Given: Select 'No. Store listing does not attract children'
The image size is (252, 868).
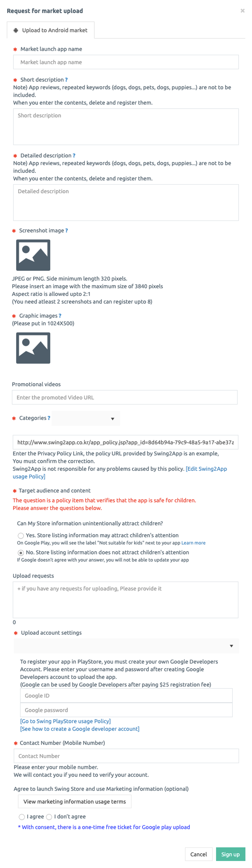Looking at the screenshot, I should [21, 553].
